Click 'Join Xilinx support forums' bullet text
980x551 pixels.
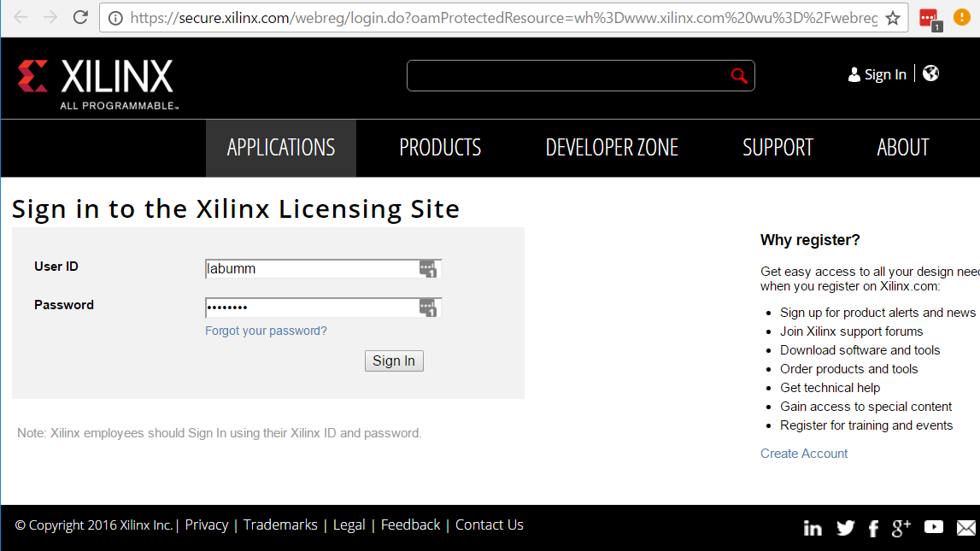851,331
